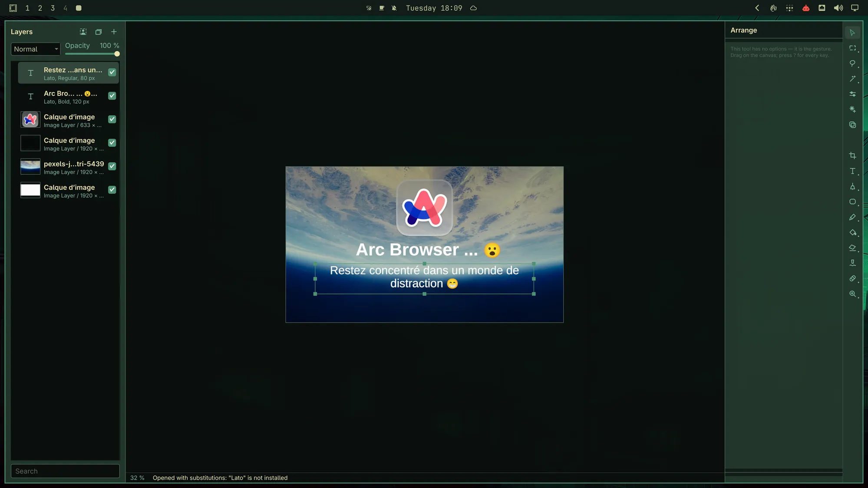Switch to workspace 3

click(x=53, y=8)
